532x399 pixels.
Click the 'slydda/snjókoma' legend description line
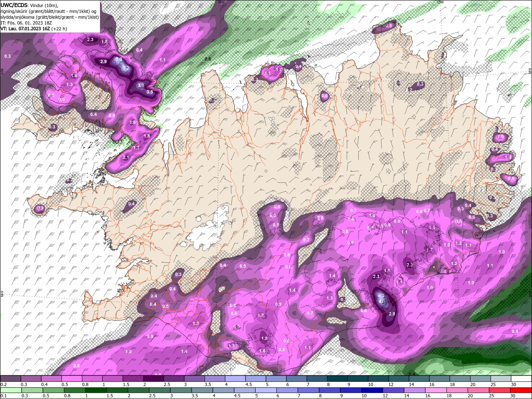pos(50,17)
